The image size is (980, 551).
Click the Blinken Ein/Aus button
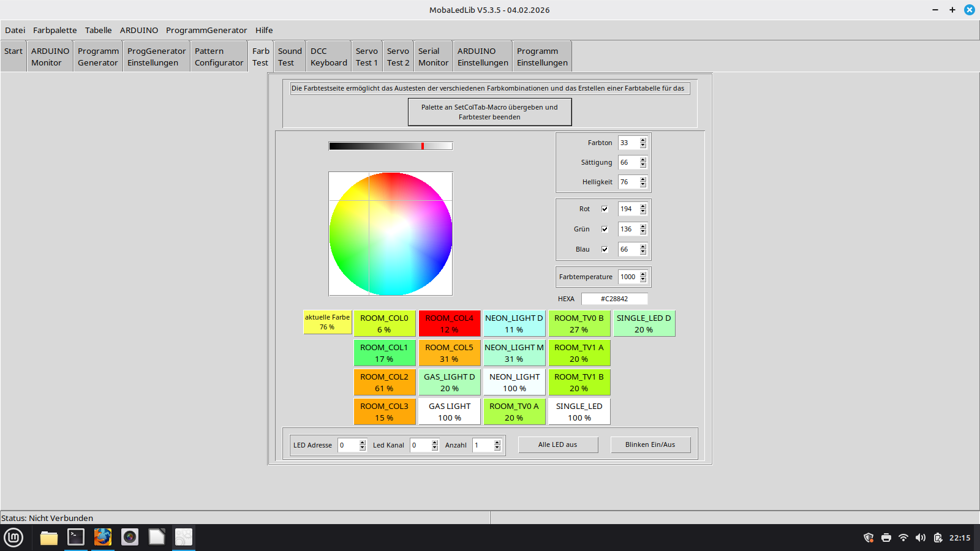650,444
